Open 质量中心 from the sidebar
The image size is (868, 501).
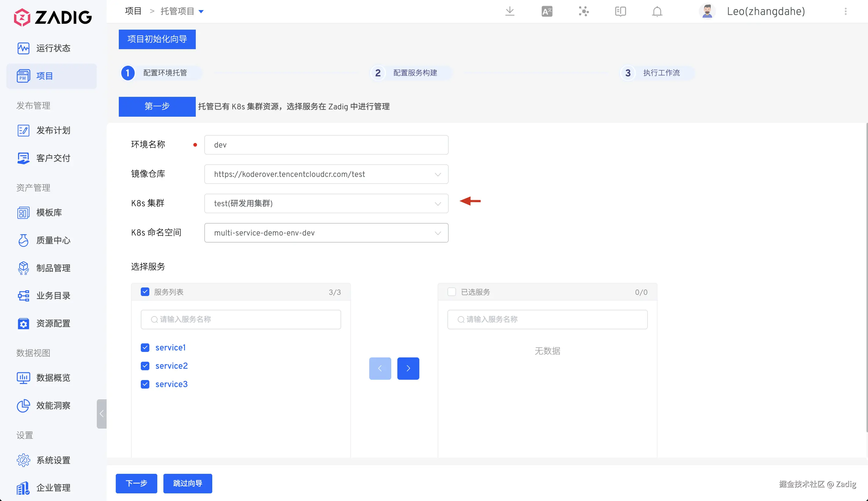pos(53,240)
